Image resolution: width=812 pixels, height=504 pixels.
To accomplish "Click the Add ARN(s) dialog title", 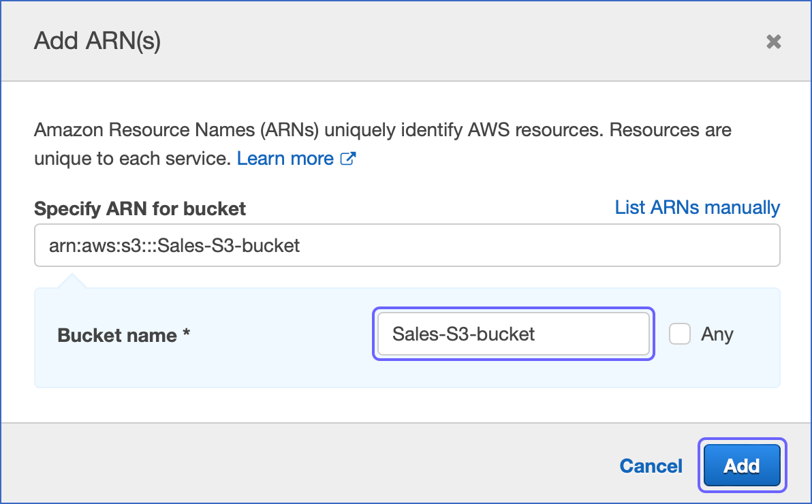I will tap(96, 41).
